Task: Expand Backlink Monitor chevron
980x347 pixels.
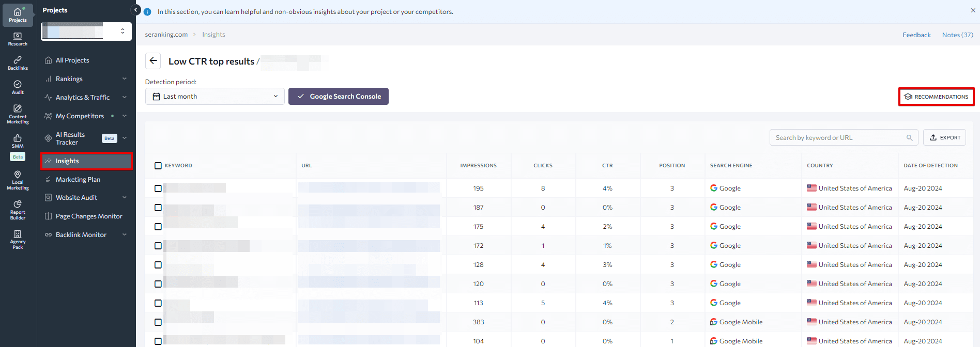Action: pos(125,234)
